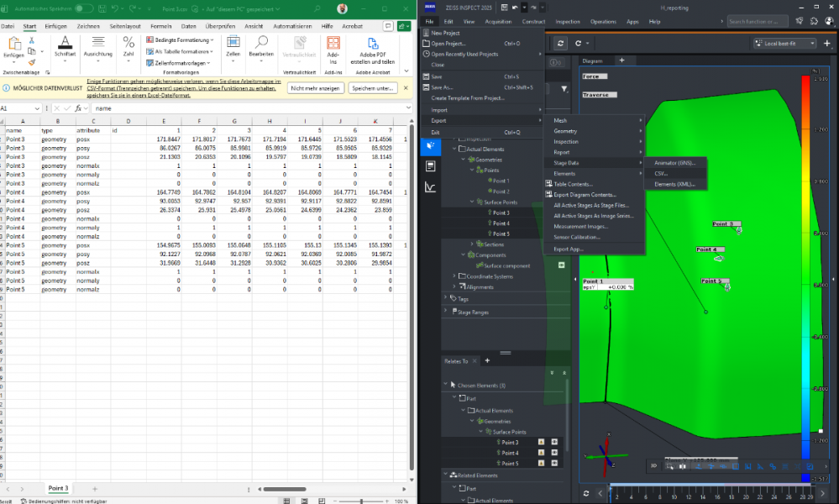The image size is (839, 504).
Task: Click the Nicht mehr anzeigen button
Action: pyautogui.click(x=316, y=88)
